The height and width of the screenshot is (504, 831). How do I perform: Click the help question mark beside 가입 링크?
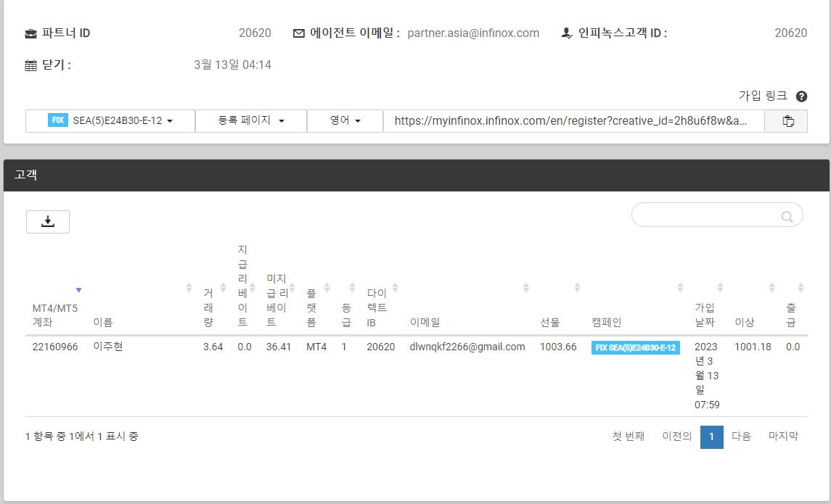coord(801,96)
